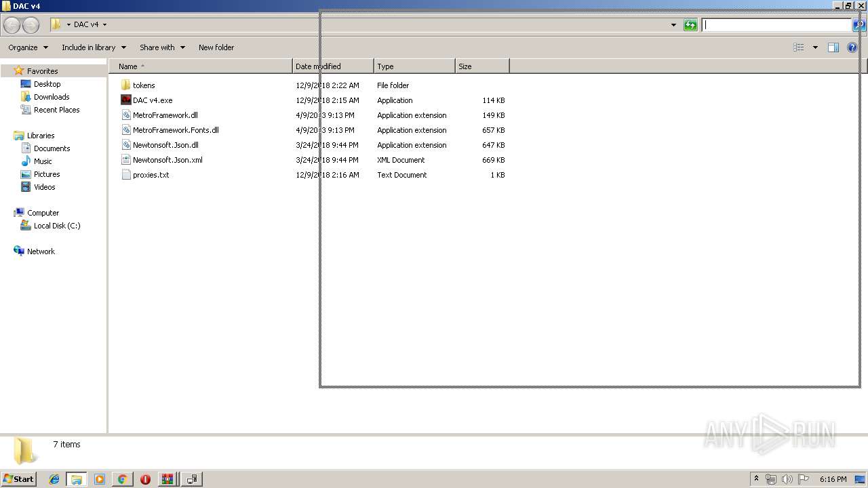Click the folder icon in address bar
The height and width of the screenshot is (488, 868).
56,24
